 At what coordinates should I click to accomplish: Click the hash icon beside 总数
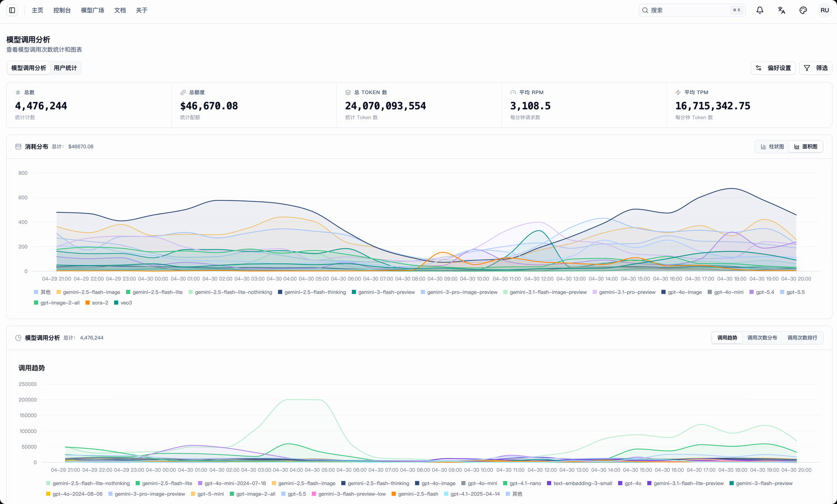18,92
